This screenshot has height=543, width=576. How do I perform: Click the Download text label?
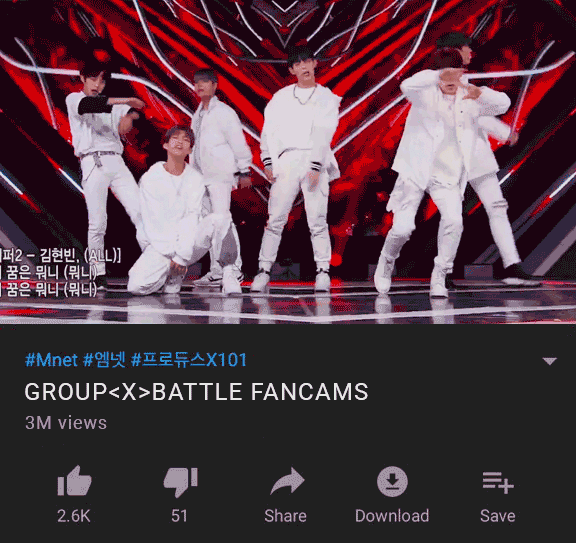392,516
